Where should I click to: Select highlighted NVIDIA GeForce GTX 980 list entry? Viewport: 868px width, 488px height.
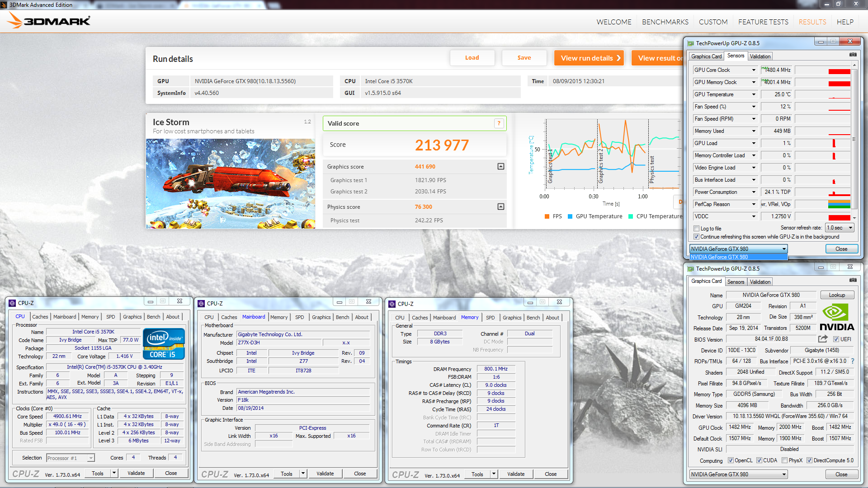coord(738,257)
